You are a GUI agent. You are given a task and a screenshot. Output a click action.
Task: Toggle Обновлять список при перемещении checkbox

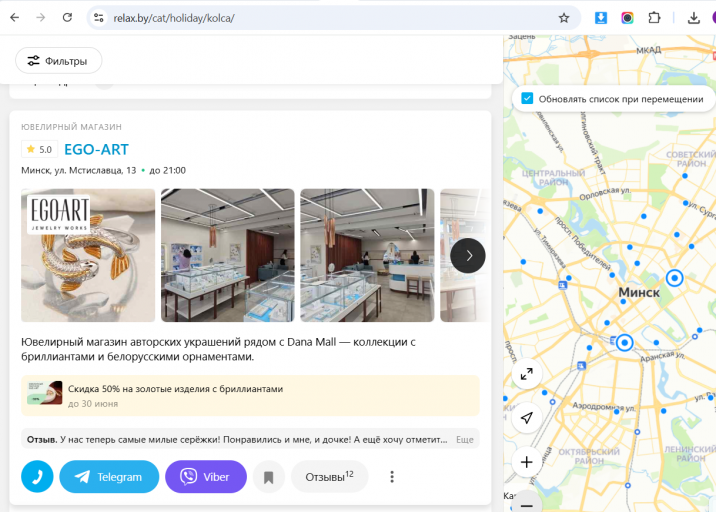[x=527, y=99]
